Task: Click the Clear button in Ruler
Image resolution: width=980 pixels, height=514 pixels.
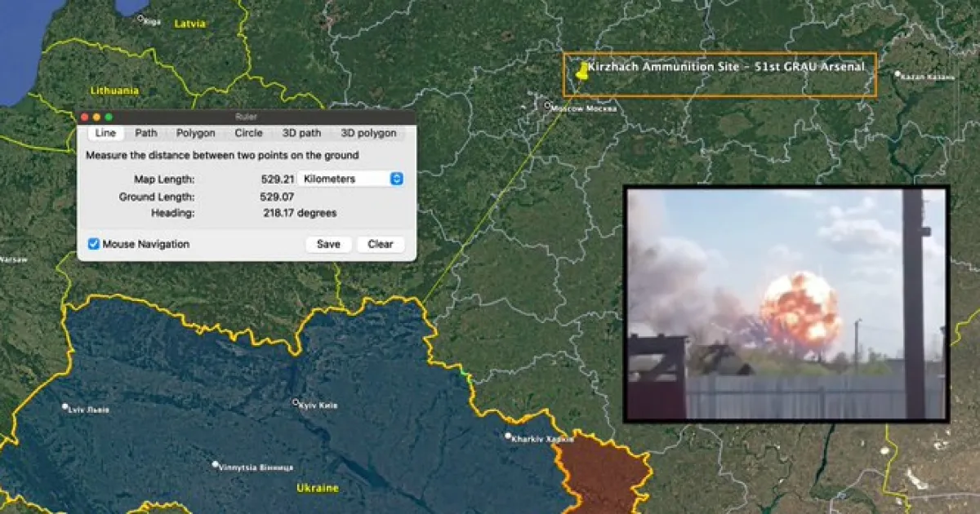Action: [381, 244]
